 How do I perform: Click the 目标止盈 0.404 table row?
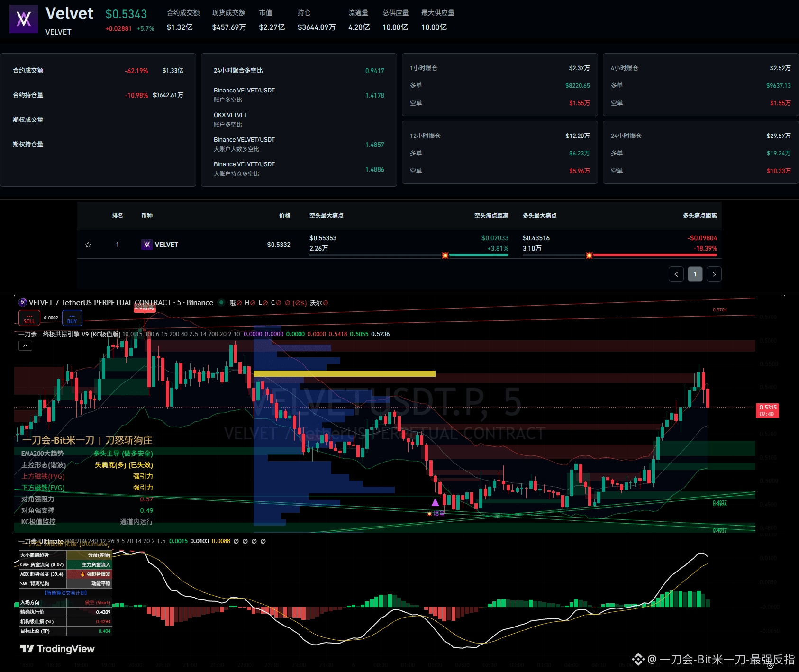65,631
